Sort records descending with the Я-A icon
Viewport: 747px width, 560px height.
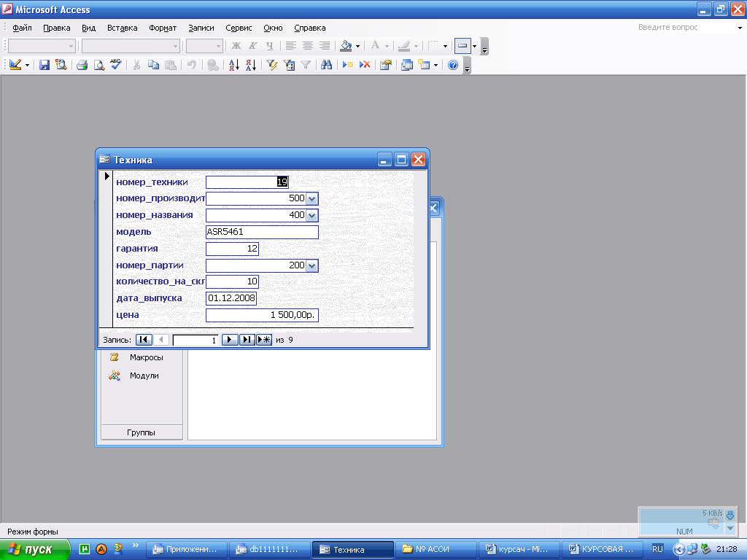[x=251, y=65]
